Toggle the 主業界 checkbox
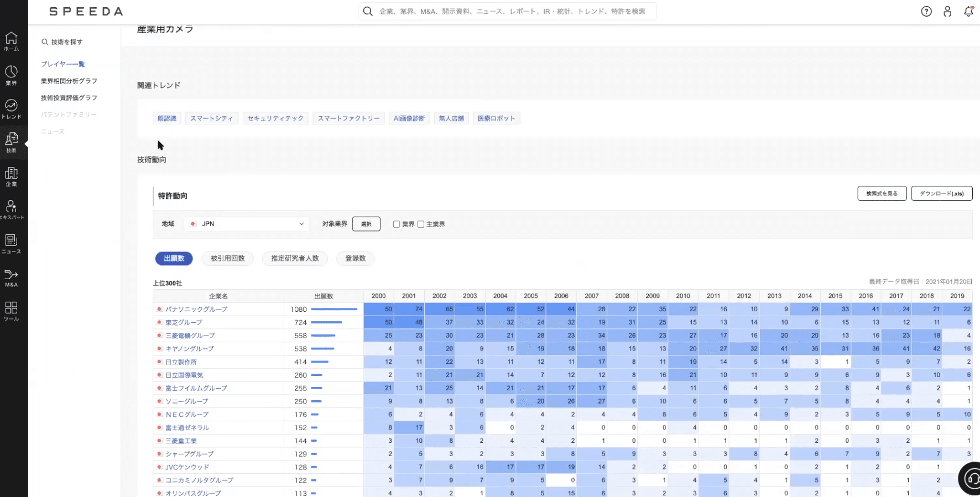Viewport: 980px width, 497px height. point(421,224)
